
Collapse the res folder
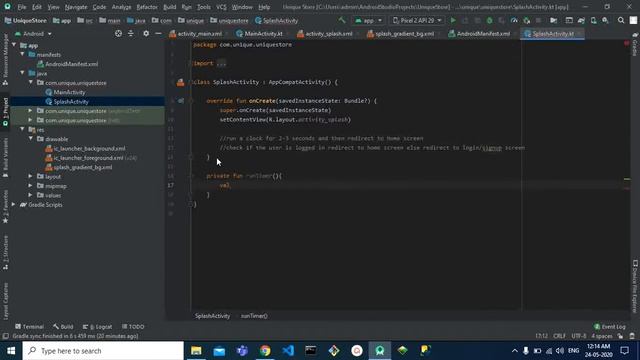(x=22, y=129)
